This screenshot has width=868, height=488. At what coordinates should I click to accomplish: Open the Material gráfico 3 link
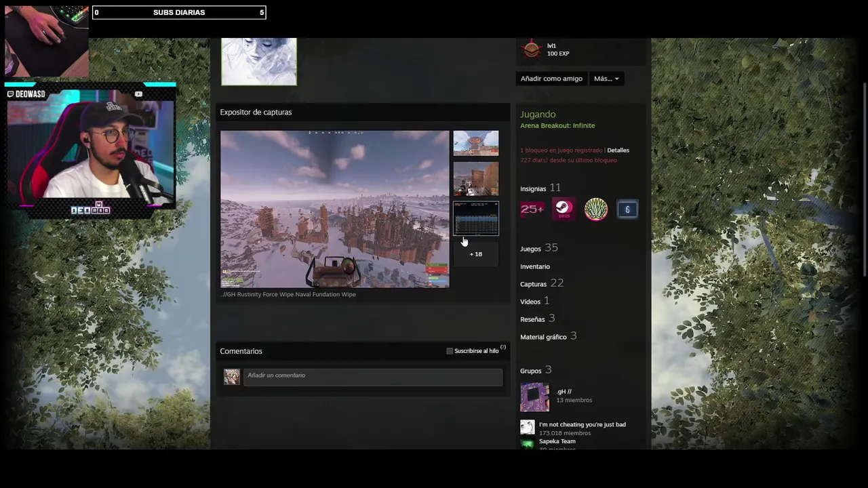pos(548,336)
